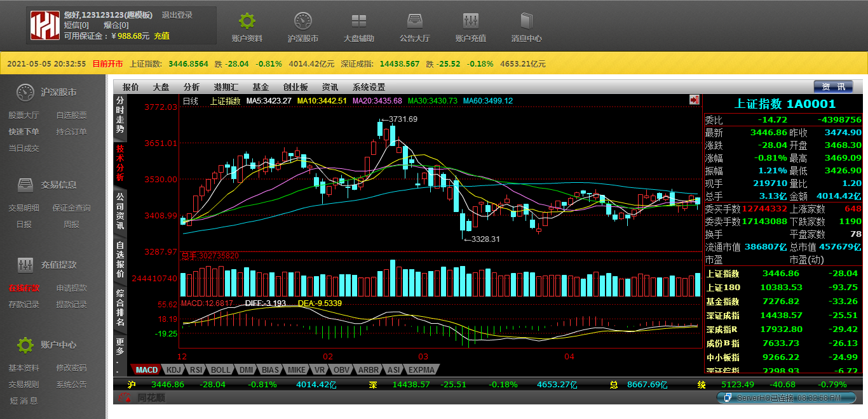Select the BOLL indicator tab
The height and width of the screenshot is (419, 868).
(x=220, y=369)
